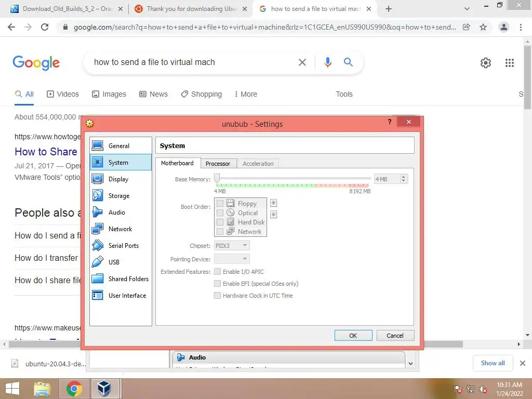Expand Chrome tab search chevron
The image size is (532, 399).
click(x=467, y=9)
